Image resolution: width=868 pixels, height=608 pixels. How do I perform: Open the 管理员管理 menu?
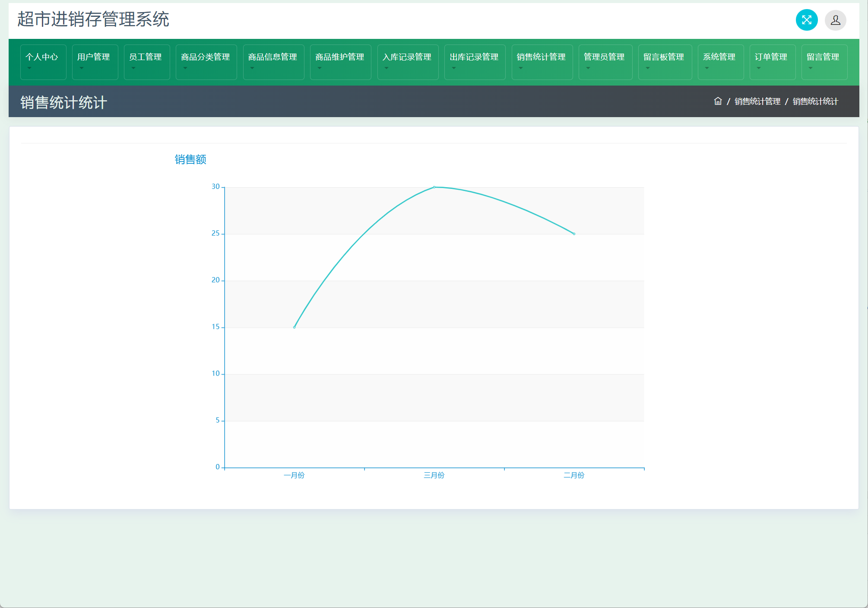coord(604,57)
